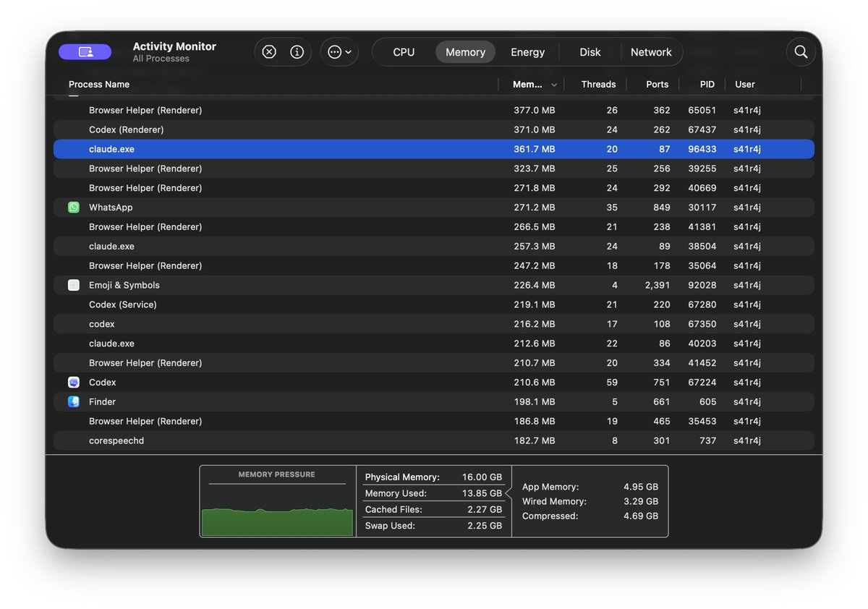The height and width of the screenshot is (609, 868).
Task: Click the Wired Memory 3.29 GB value
Action: [641, 501]
